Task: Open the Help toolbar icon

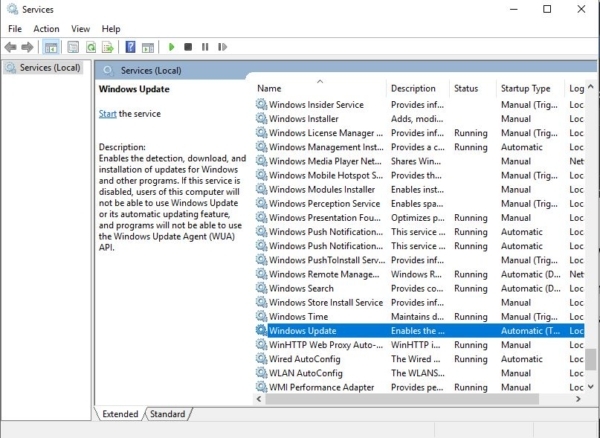Action: click(x=130, y=47)
